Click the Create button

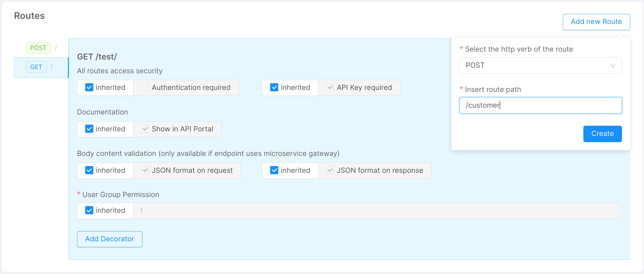point(602,134)
